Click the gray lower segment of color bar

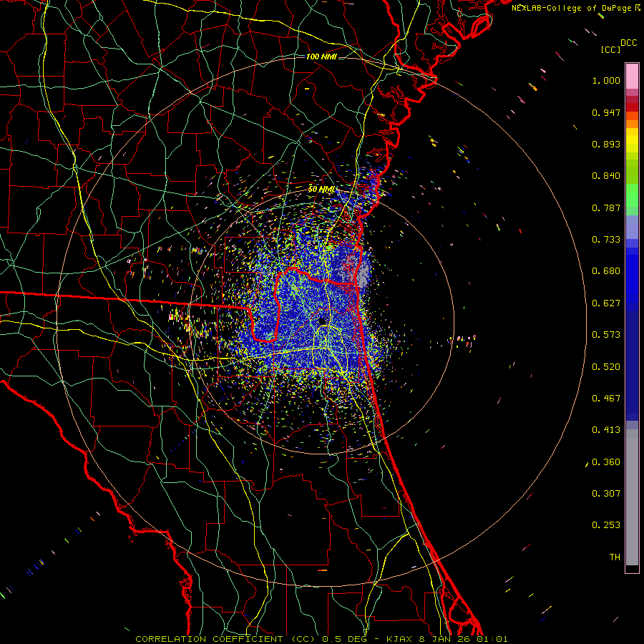coord(632,497)
